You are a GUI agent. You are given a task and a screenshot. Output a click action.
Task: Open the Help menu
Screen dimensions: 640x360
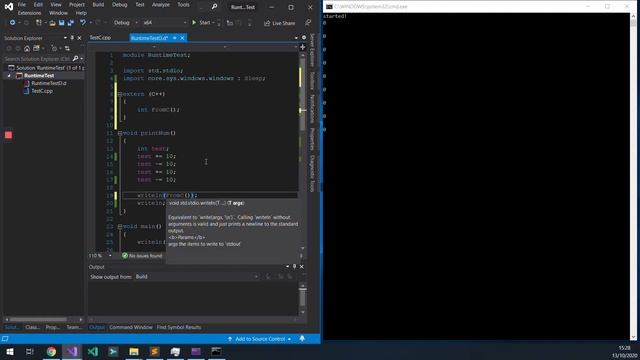click(x=81, y=13)
